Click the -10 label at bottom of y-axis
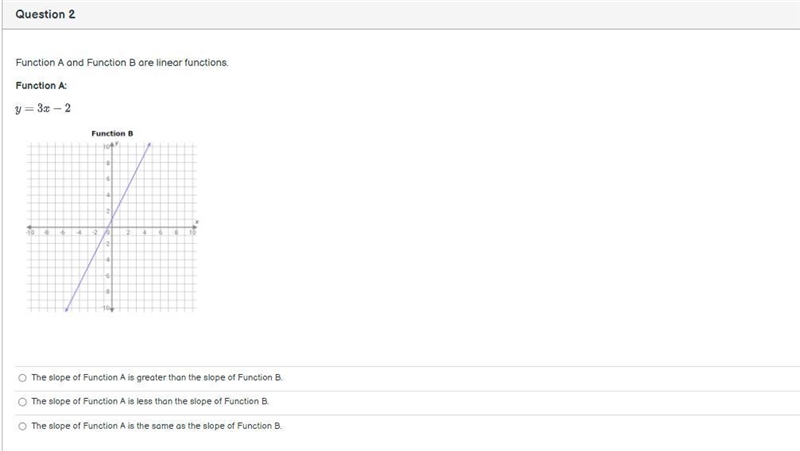The width and height of the screenshot is (800, 451). [106, 308]
